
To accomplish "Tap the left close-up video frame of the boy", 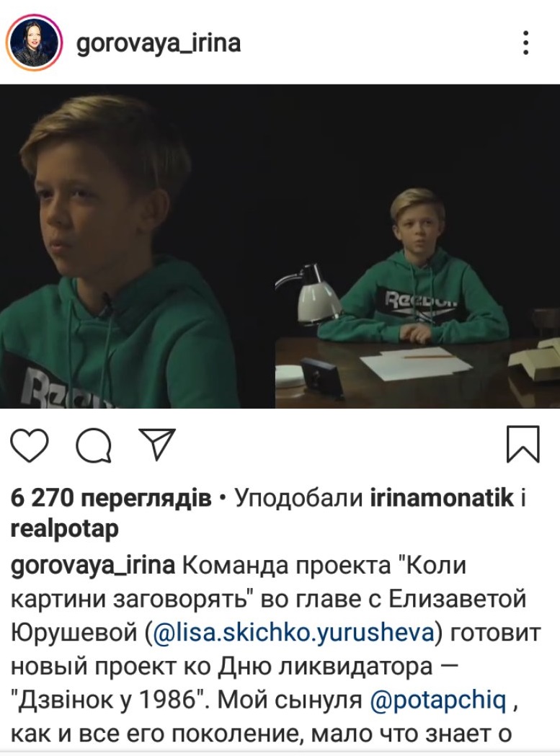I will pos(120,246).
